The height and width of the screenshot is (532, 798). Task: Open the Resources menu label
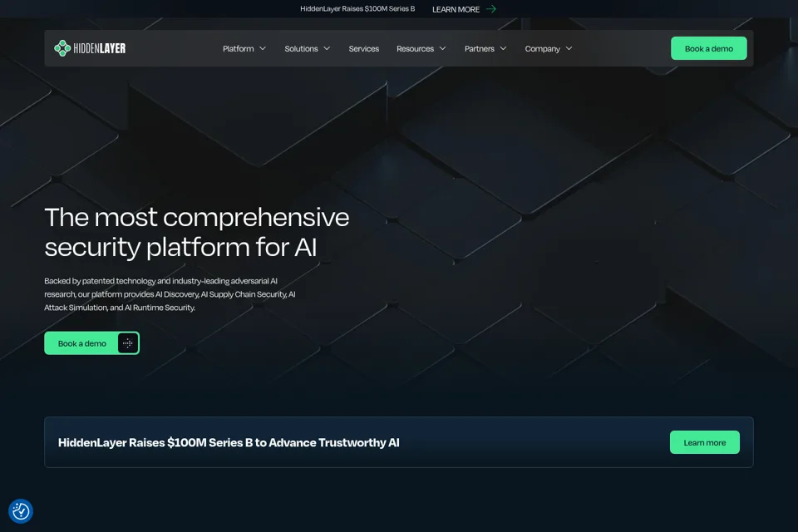coord(416,48)
